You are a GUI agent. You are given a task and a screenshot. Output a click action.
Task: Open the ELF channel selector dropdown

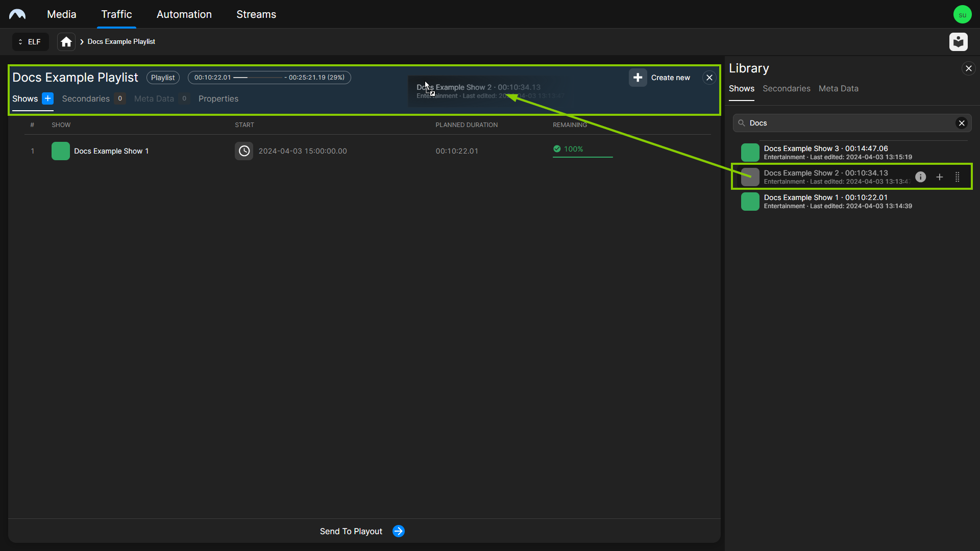(30, 42)
